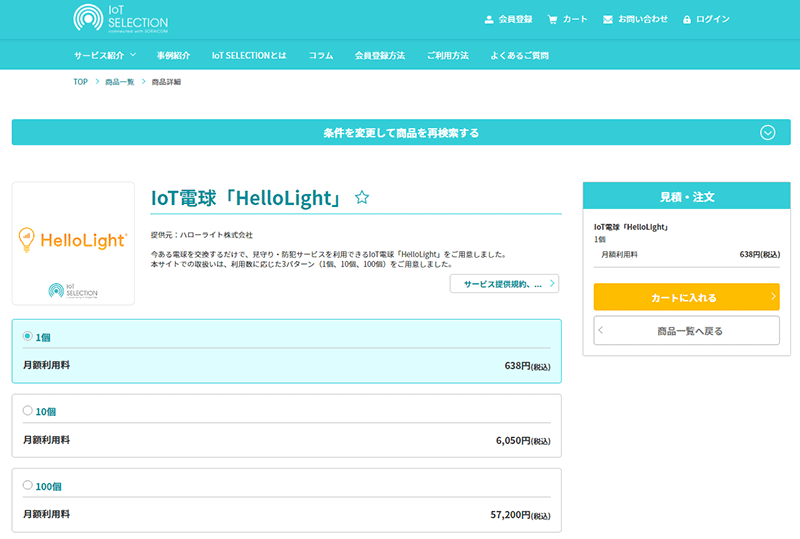Click the ログイン header link

click(713, 19)
